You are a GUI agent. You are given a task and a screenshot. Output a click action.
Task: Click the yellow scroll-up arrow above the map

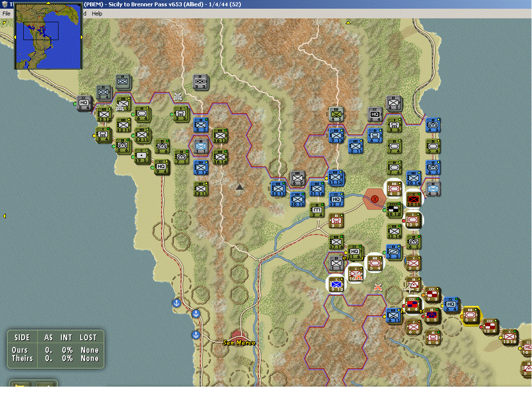pyautogui.click(x=348, y=23)
